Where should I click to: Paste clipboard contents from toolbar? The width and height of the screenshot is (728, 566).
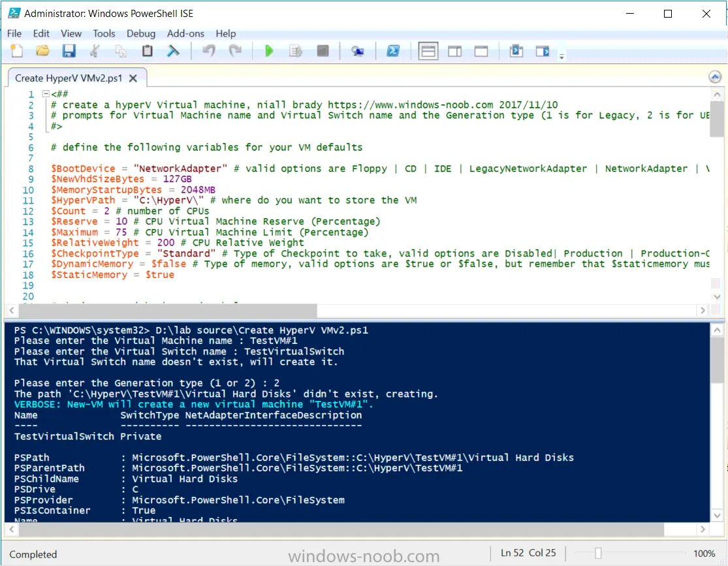click(147, 51)
